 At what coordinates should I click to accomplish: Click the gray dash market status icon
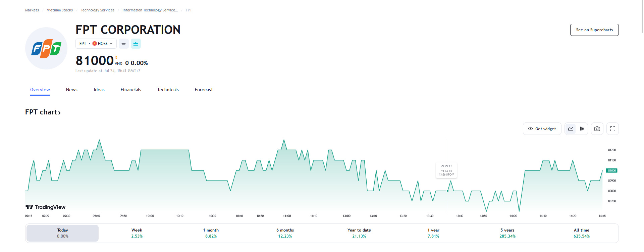[124, 44]
